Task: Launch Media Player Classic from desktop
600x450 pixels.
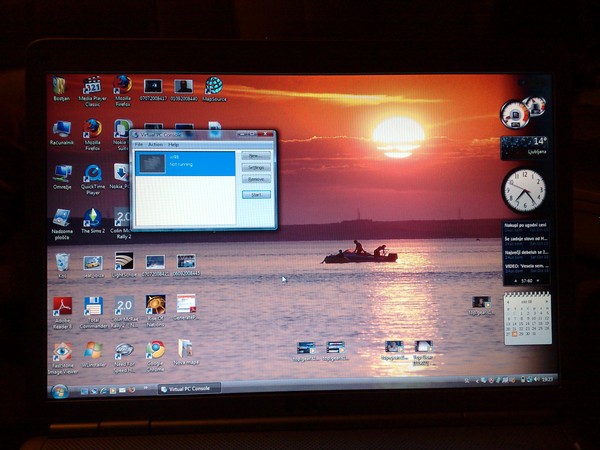Action: [92, 91]
